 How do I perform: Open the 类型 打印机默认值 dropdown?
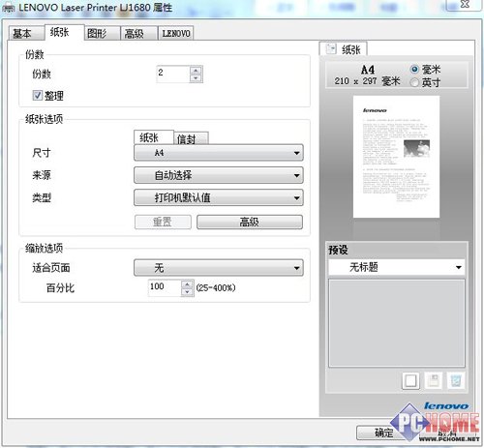pos(219,197)
